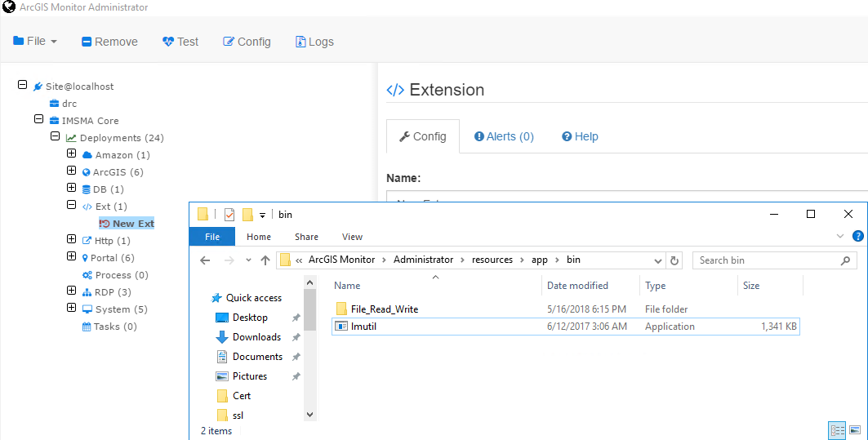Switch to large icons view
Screen dimensions: 868x440
855,430
